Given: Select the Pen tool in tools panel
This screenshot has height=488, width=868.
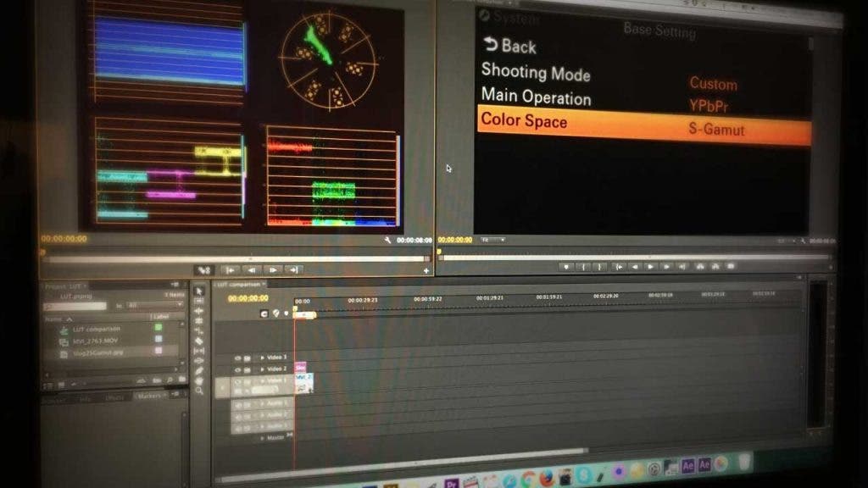Looking at the screenshot, I should pyautogui.click(x=199, y=370).
